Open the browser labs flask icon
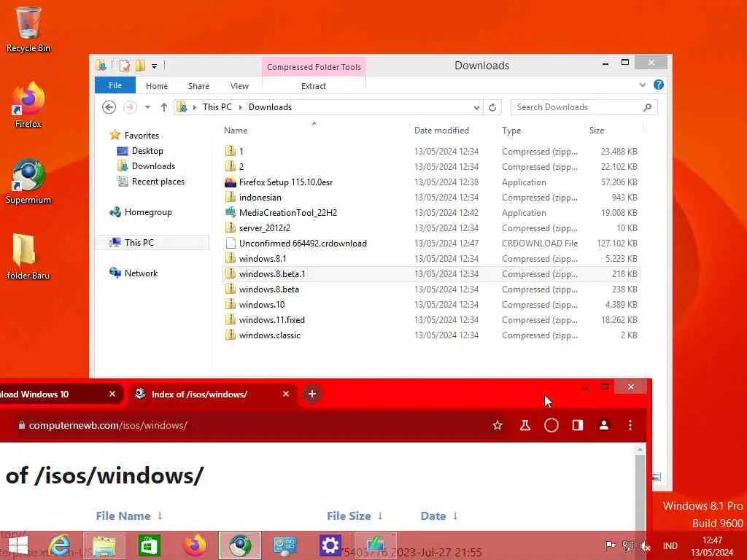This screenshot has width=747, height=560. point(525,425)
